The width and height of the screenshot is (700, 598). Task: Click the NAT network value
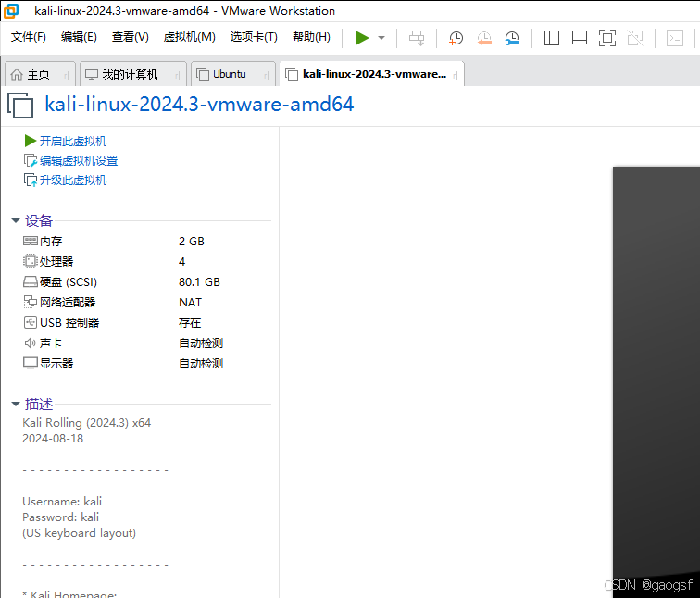(190, 303)
